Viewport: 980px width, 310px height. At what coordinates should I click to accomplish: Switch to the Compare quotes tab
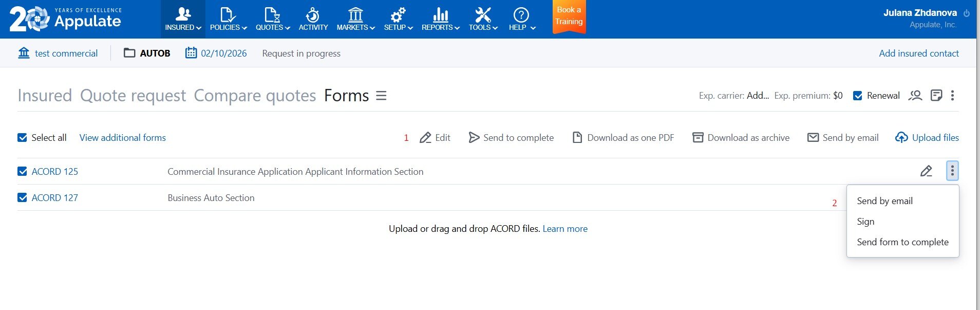point(255,96)
